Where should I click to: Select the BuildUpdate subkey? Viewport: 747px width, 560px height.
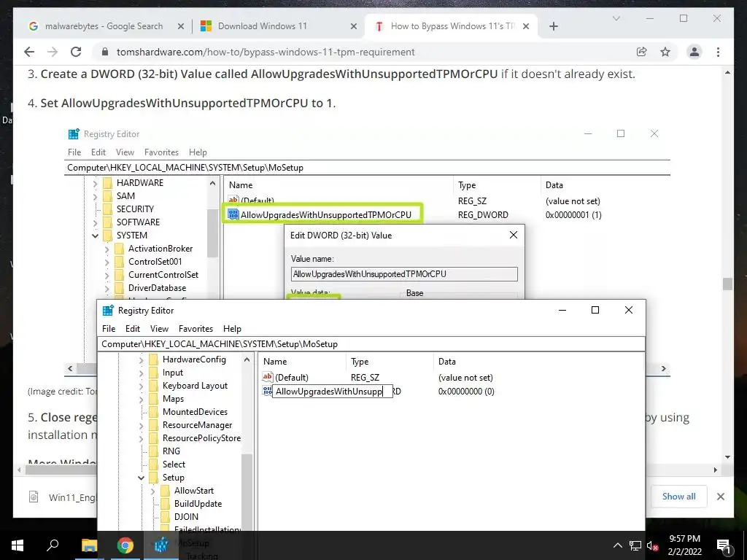pos(198,503)
